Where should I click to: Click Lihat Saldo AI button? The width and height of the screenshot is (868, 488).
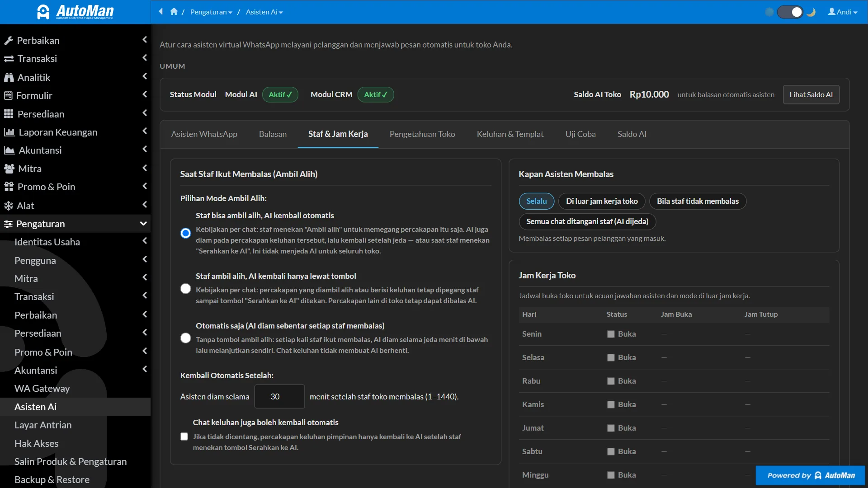(811, 94)
